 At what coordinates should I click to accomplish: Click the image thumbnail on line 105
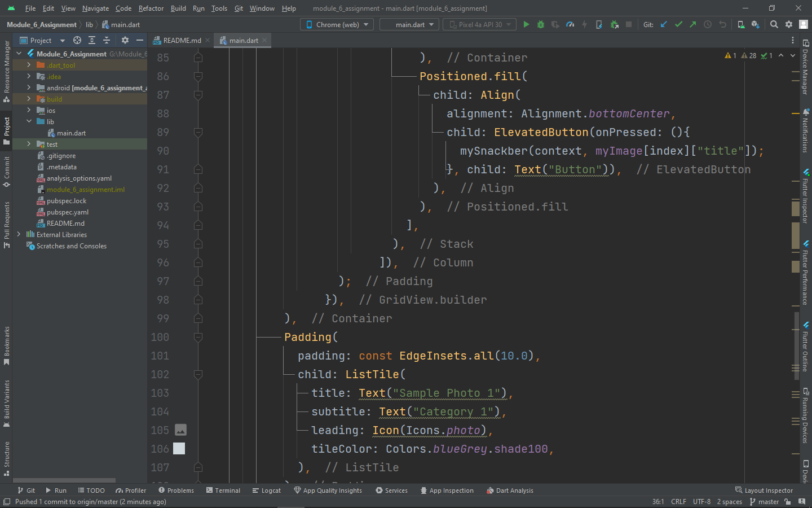pos(180,430)
